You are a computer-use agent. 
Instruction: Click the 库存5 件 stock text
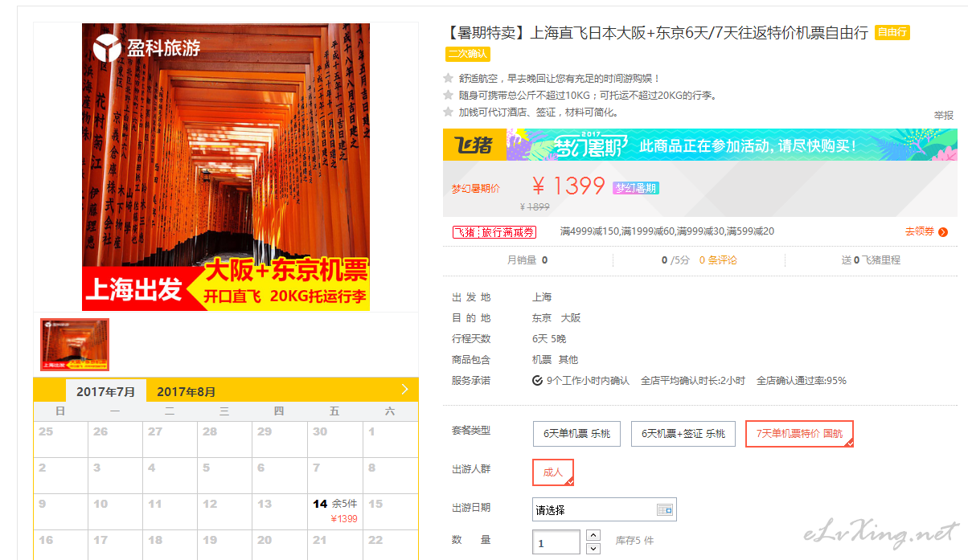634,541
